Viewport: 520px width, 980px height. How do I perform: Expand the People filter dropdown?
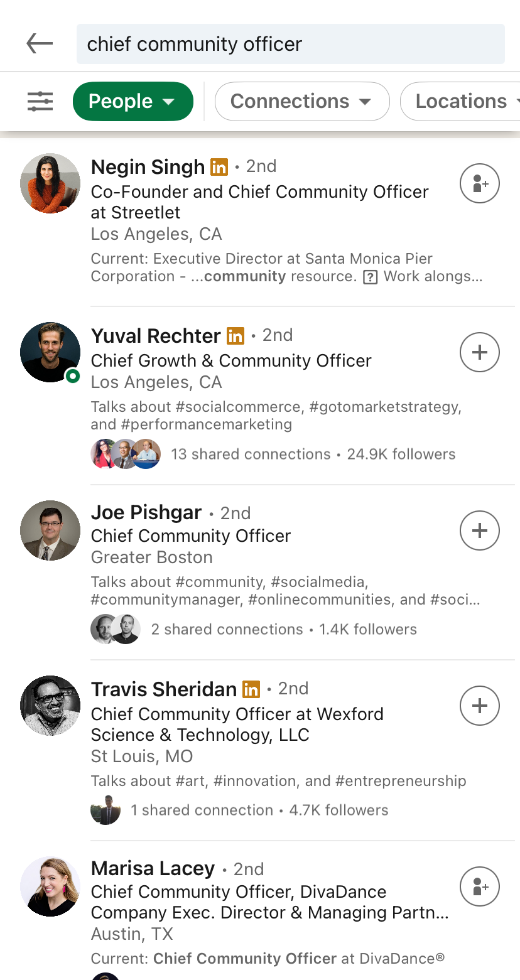tap(133, 101)
